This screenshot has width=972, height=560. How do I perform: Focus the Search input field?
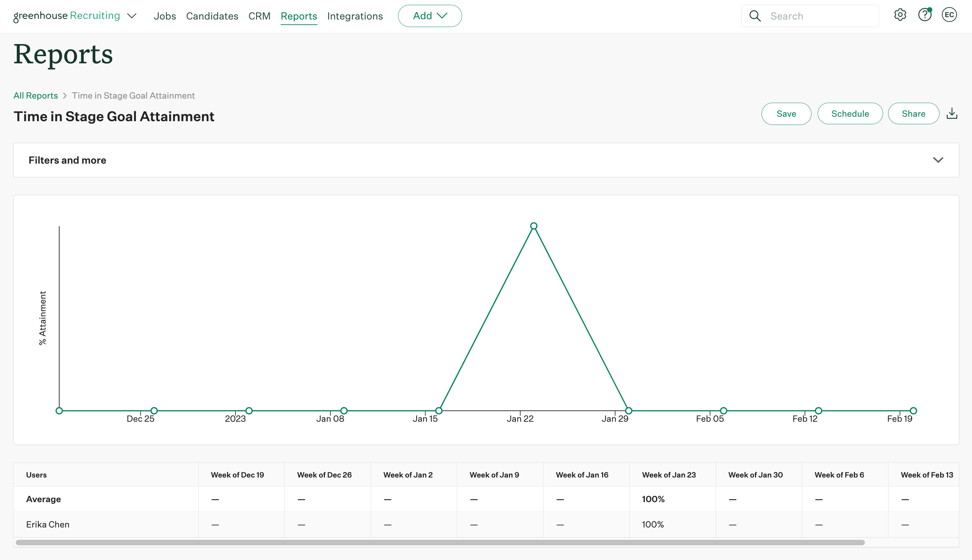[x=810, y=16]
